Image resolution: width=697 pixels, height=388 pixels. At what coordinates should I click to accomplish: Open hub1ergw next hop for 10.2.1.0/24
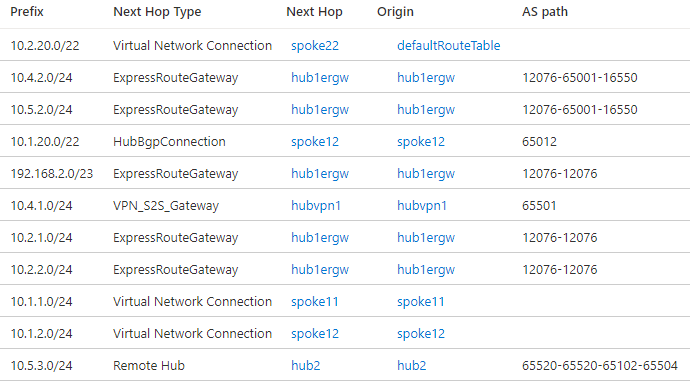tap(320, 238)
